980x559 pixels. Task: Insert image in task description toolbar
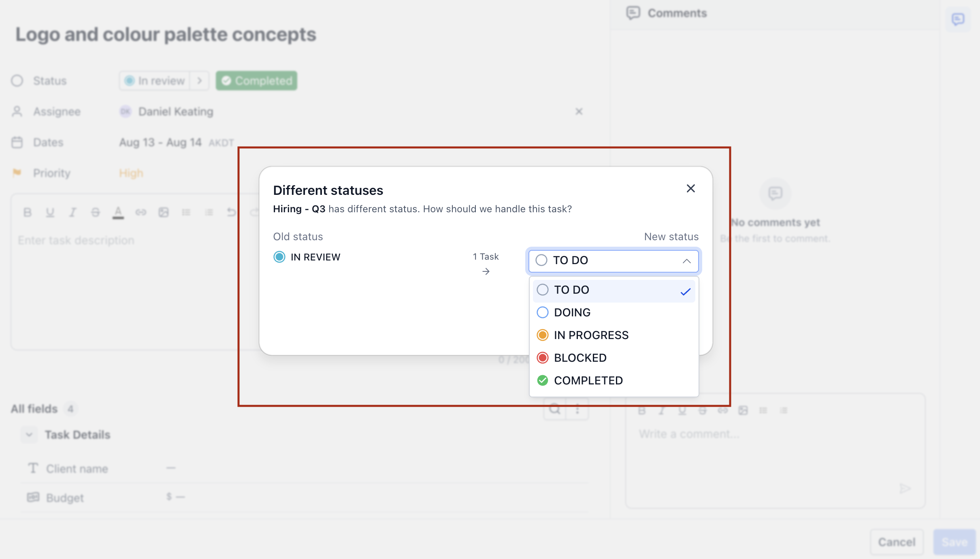(164, 212)
